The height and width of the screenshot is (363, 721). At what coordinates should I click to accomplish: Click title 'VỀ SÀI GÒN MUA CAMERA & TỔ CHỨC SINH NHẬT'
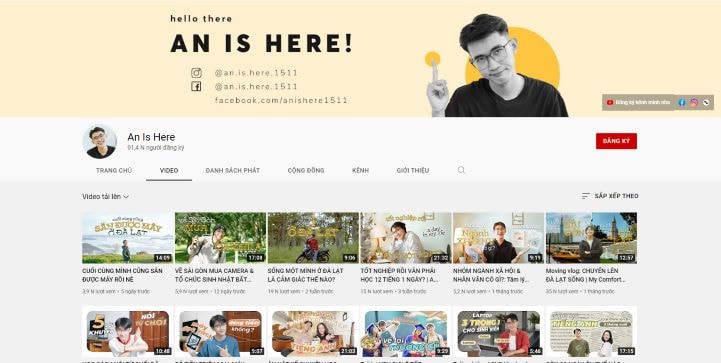(214, 275)
